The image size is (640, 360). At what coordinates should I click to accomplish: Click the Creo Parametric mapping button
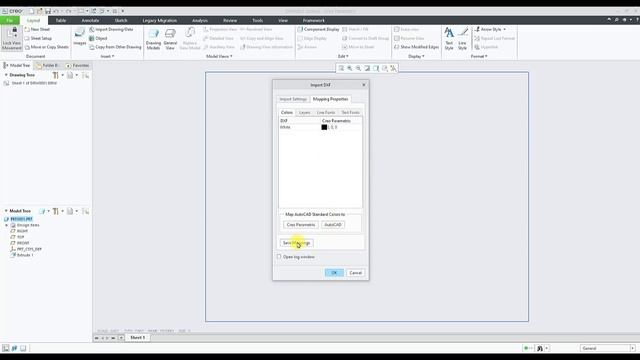301,225
